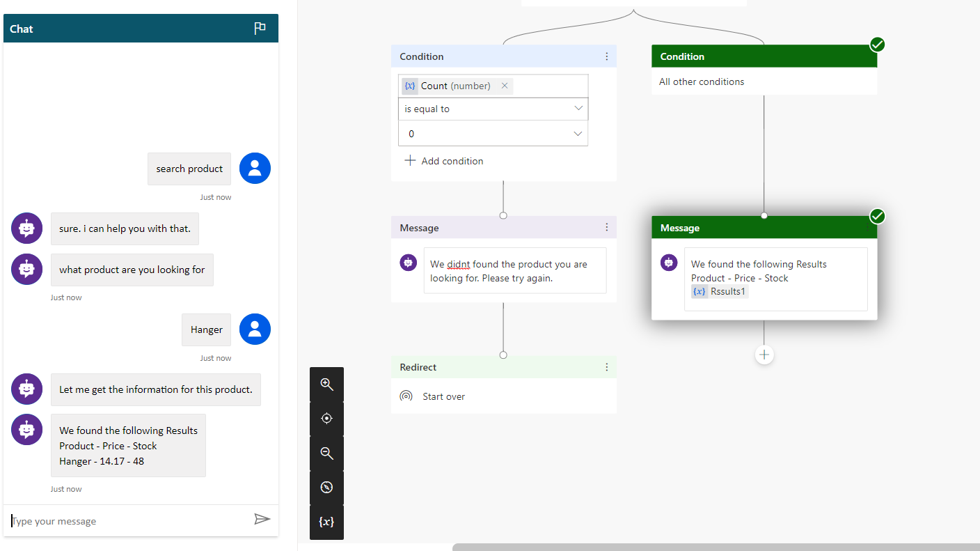
Task: Click the Type your message field
Action: (x=129, y=521)
